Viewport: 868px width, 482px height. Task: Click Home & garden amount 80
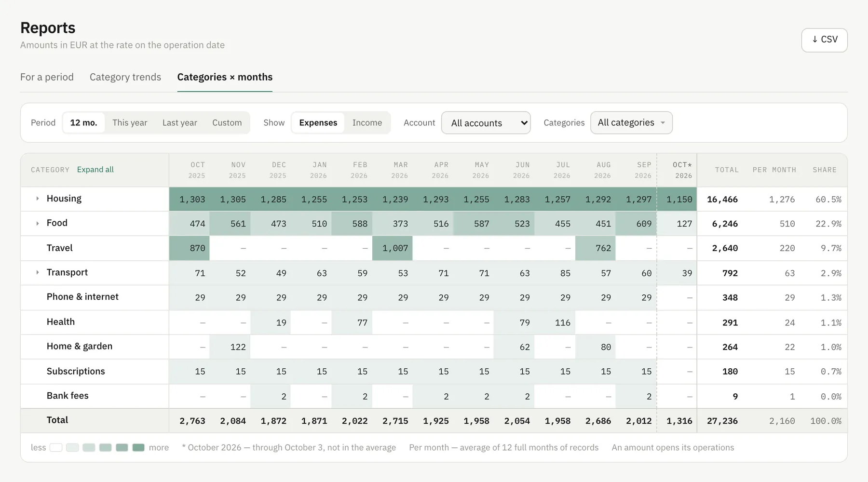596,347
